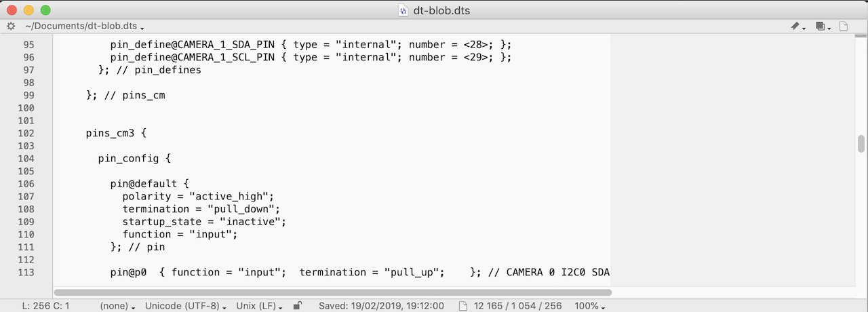
Task: Open the (none) language dropdown
Action: coord(117,306)
